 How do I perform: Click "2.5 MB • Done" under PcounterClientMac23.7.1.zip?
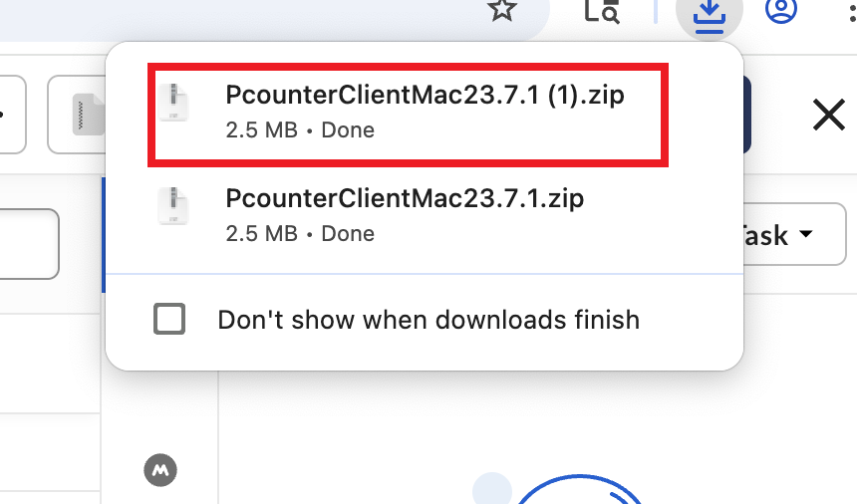[300, 234]
